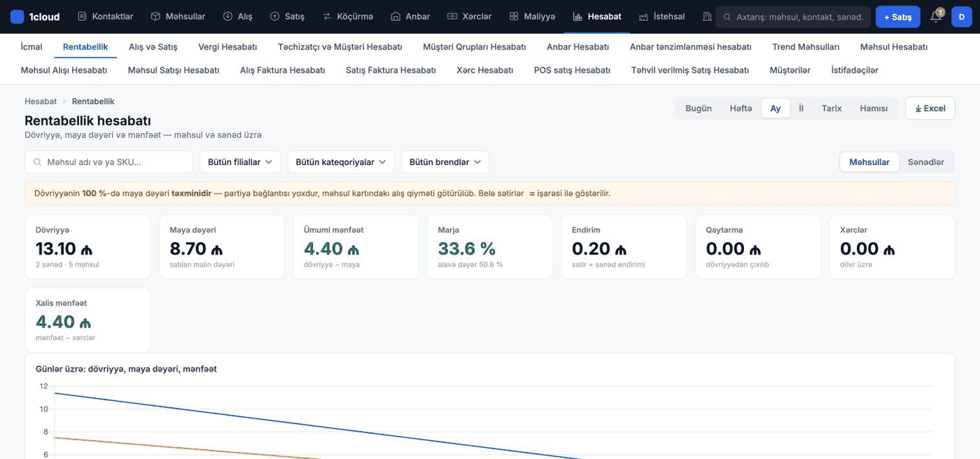Switch to the İcmal report tab
This screenshot has height=459, width=980.
(x=31, y=47)
